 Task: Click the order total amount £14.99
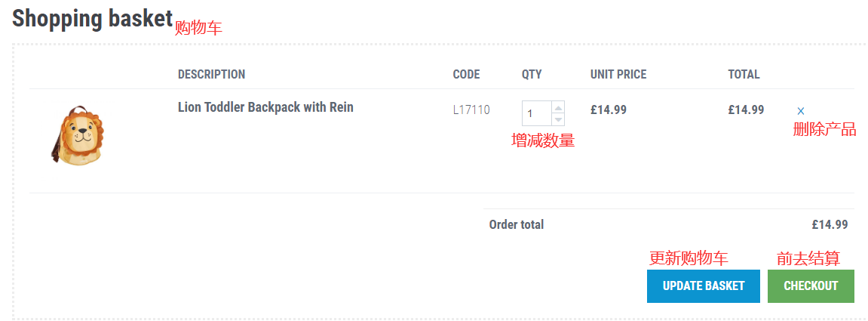(830, 224)
